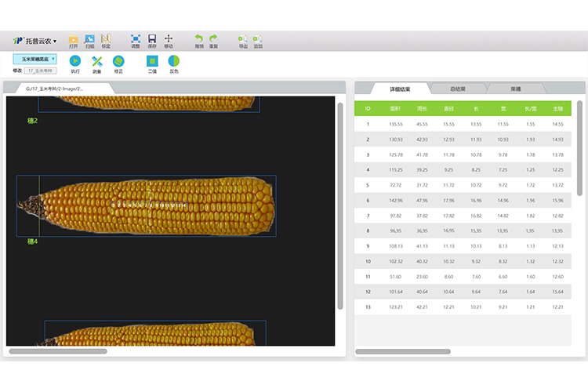Click the 修正 (Correct) icon
588x392 pixels.
(x=118, y=61)
